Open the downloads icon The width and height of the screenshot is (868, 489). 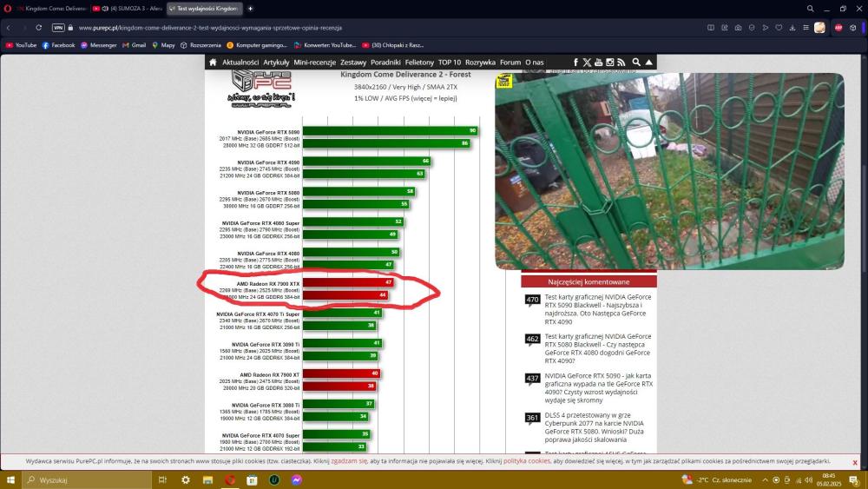click(792, 28)
